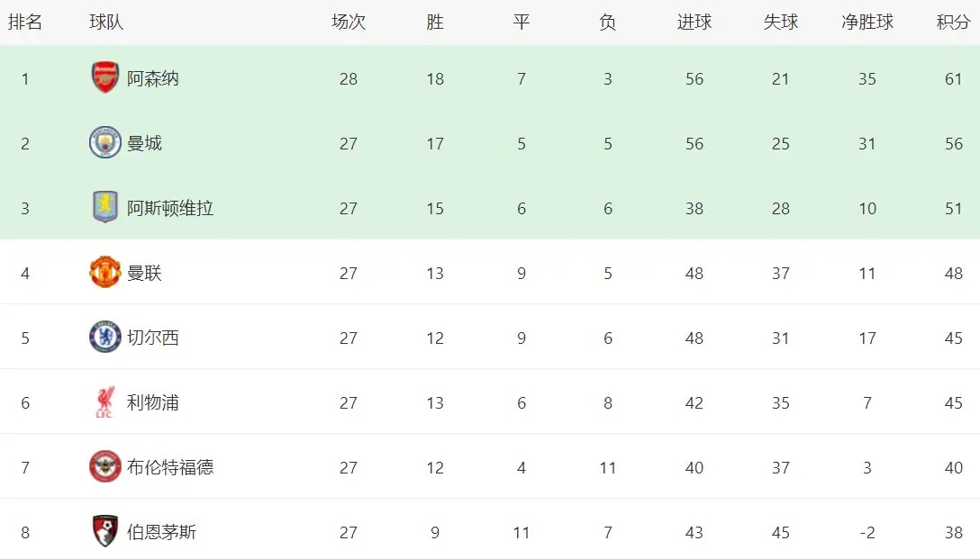Select the 切尔西 team name
Image resolution: width=980 pixels, height=559 pixels.
(153, 338)
